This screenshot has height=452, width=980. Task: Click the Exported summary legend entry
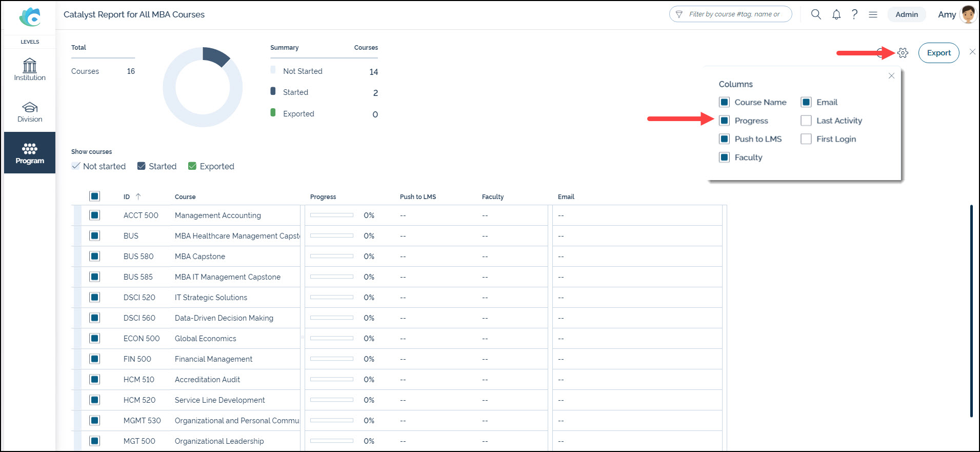(298, 114)
